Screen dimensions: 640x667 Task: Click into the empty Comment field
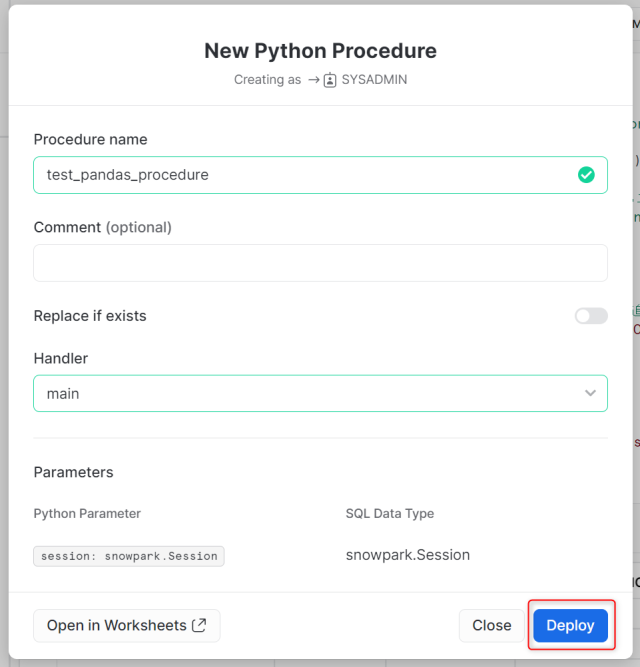[x=320, y=263]
